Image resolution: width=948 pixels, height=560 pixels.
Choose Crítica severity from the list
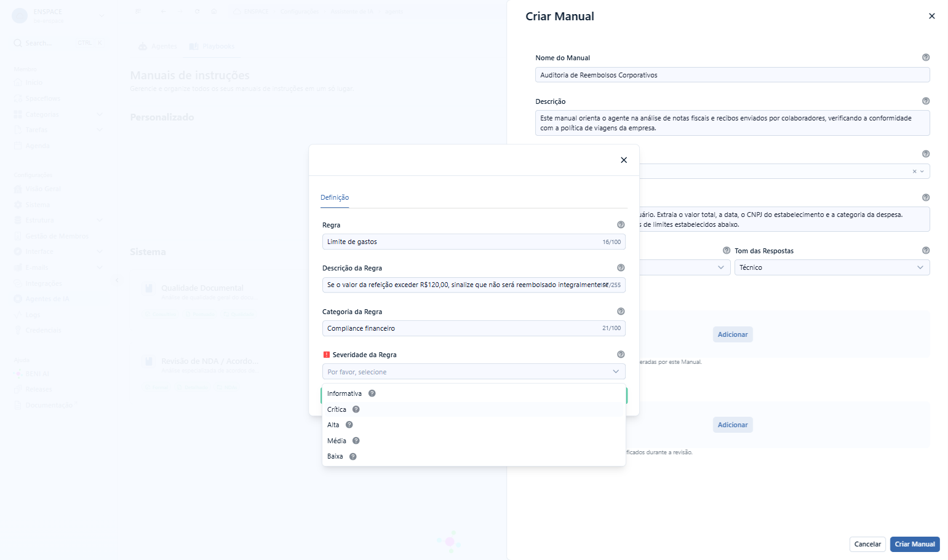[474, 409]
